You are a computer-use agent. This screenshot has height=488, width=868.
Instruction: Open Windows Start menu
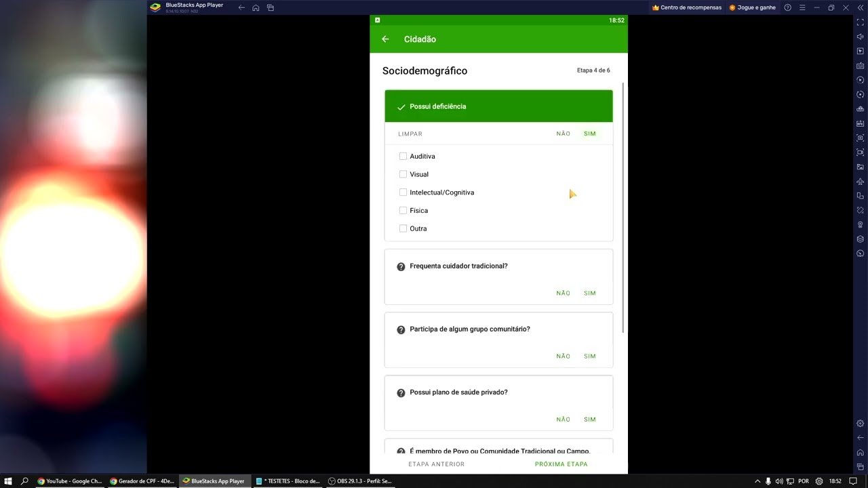tap(9, 481)
